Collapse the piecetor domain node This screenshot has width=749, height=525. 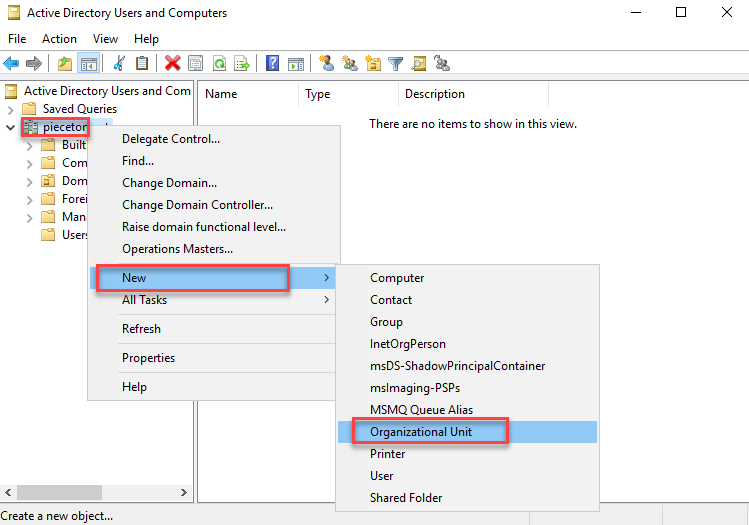point(11,128)
